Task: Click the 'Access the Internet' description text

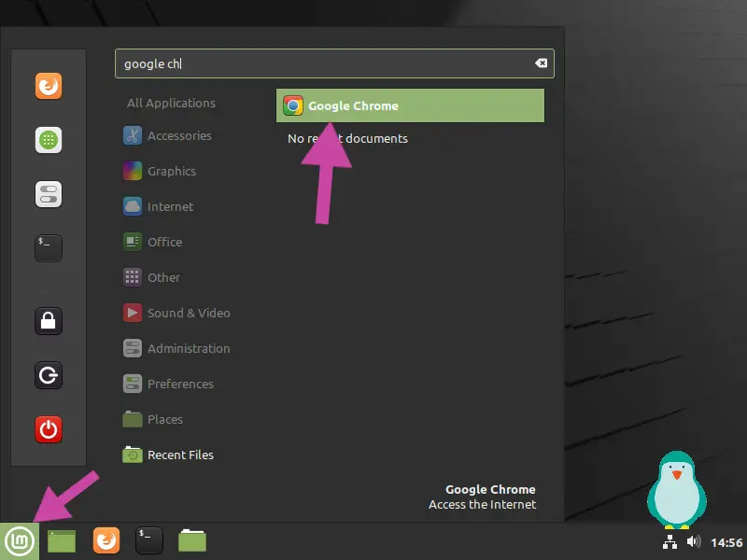Action: click(x=482, y=504)
